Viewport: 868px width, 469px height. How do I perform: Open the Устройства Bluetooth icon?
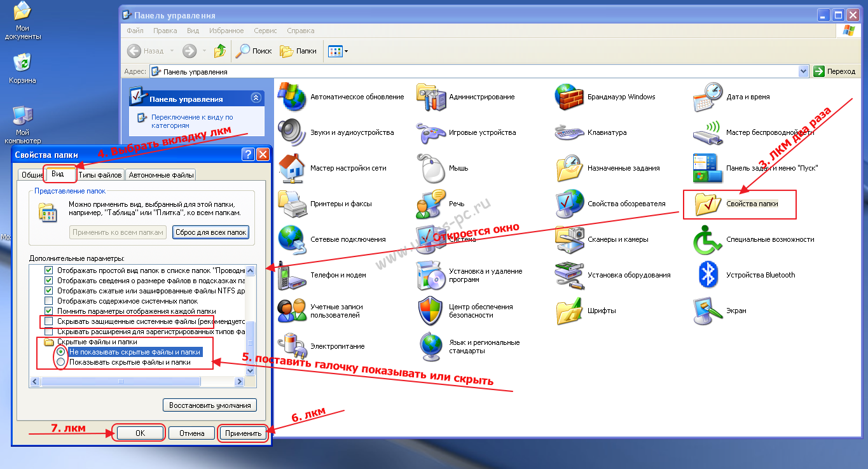(x=708, y=275)
